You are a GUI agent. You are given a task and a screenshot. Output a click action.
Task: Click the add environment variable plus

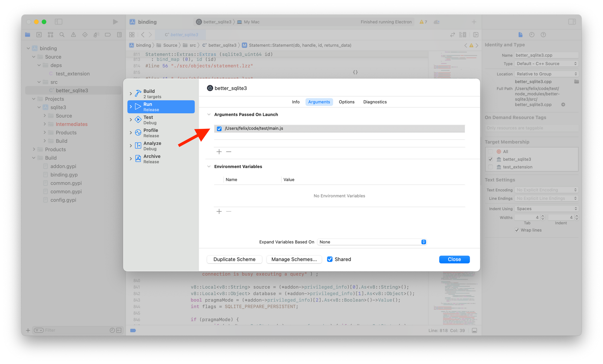point(219,211)
